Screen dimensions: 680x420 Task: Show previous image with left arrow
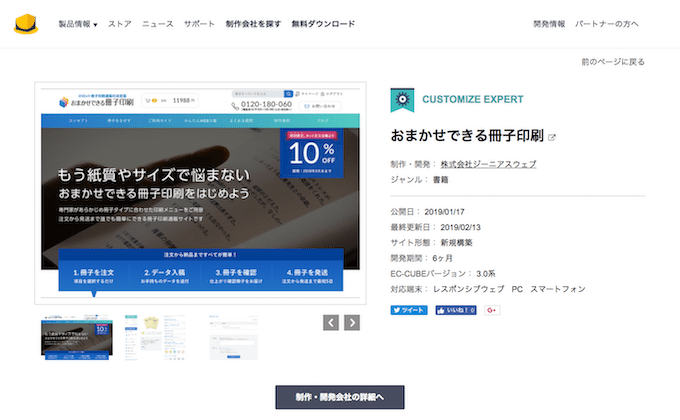pyautogui.click(x=331, y=322)
